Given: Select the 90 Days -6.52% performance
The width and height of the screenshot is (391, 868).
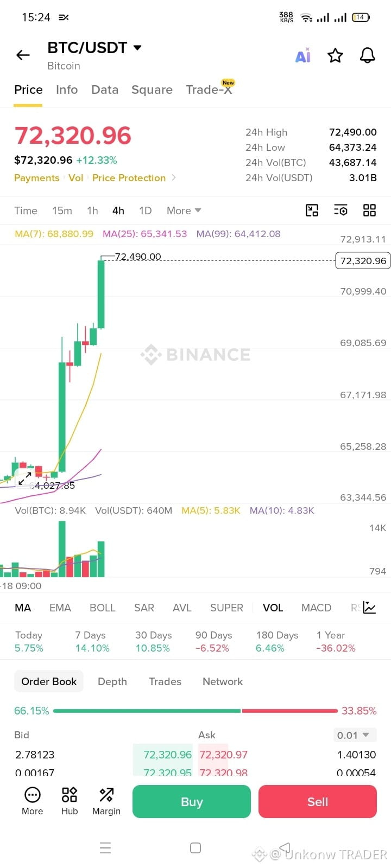Looking at the screenshot, I should [x=213, y=641].
